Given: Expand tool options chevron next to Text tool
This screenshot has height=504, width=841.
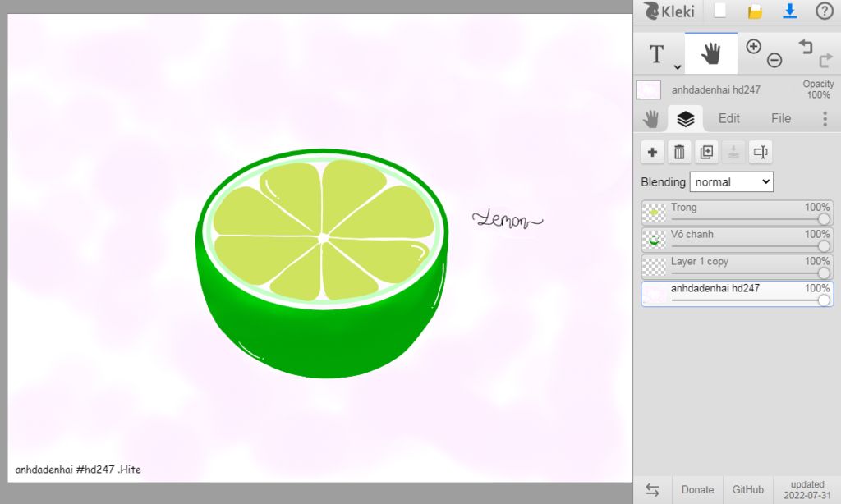Looking at the screenshot, I should coord(678,67).
